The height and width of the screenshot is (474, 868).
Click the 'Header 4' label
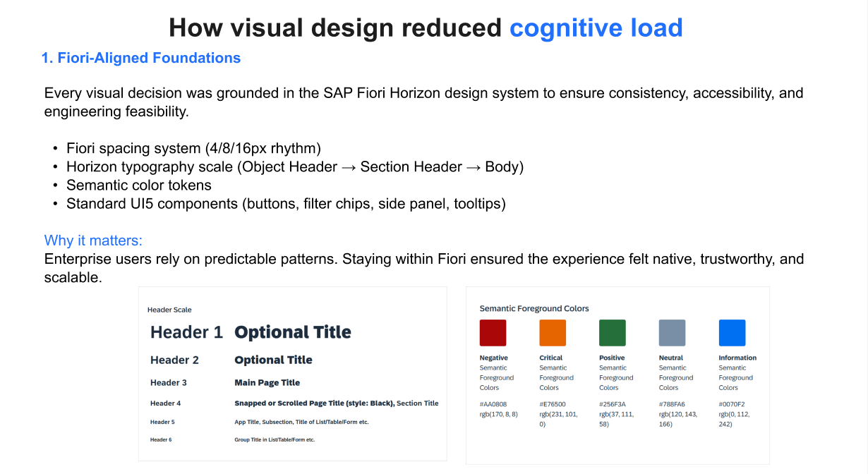[165, 403]
